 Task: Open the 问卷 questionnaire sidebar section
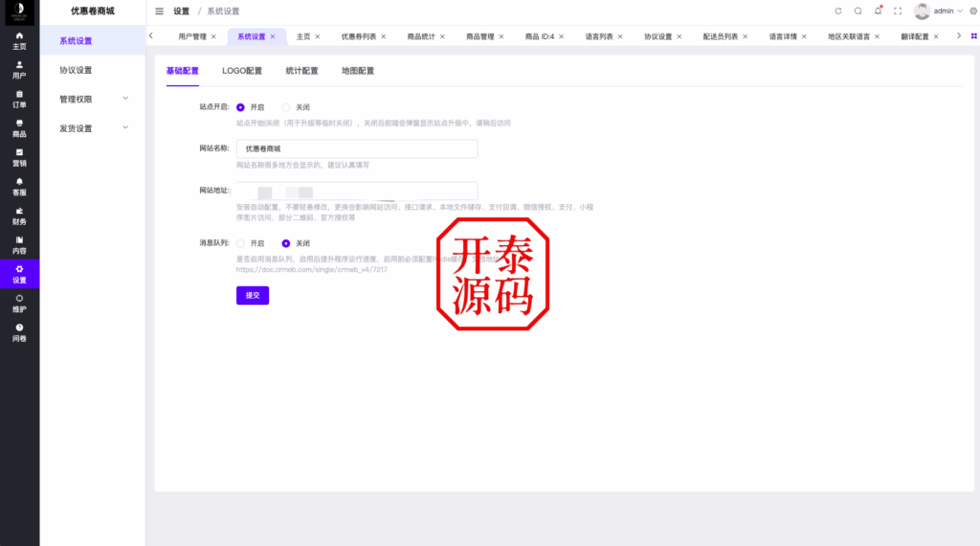click(19, 332)
